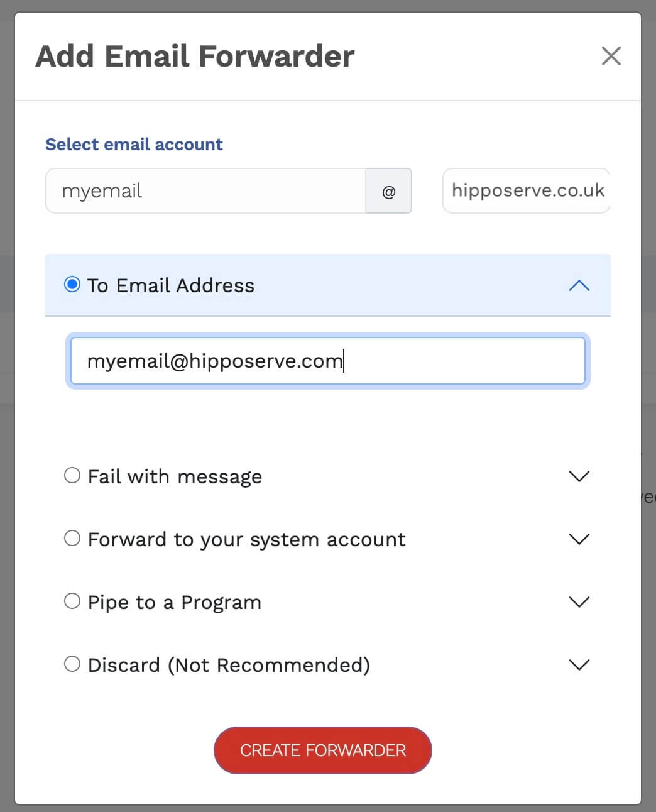Image resolution: width=656 pixels, height=812 pixels.
Task: Click the Create Forwarder button
Action: (323, 750)
